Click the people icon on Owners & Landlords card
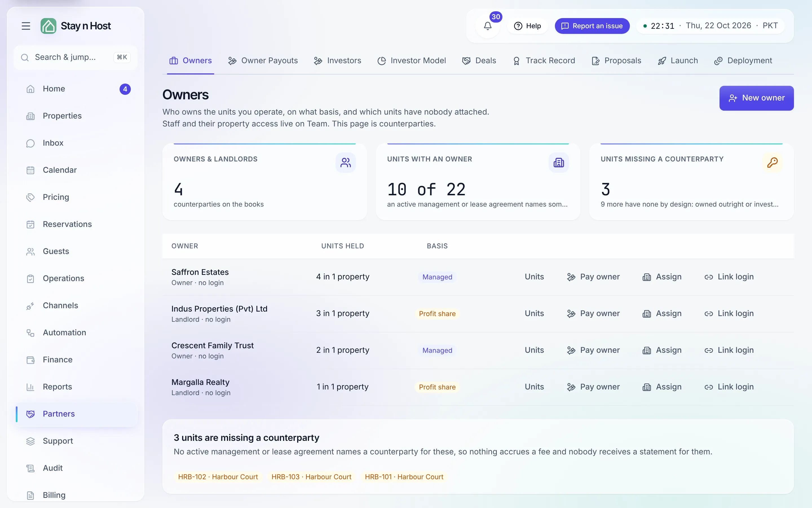812x508 pixels. point(345,163)
